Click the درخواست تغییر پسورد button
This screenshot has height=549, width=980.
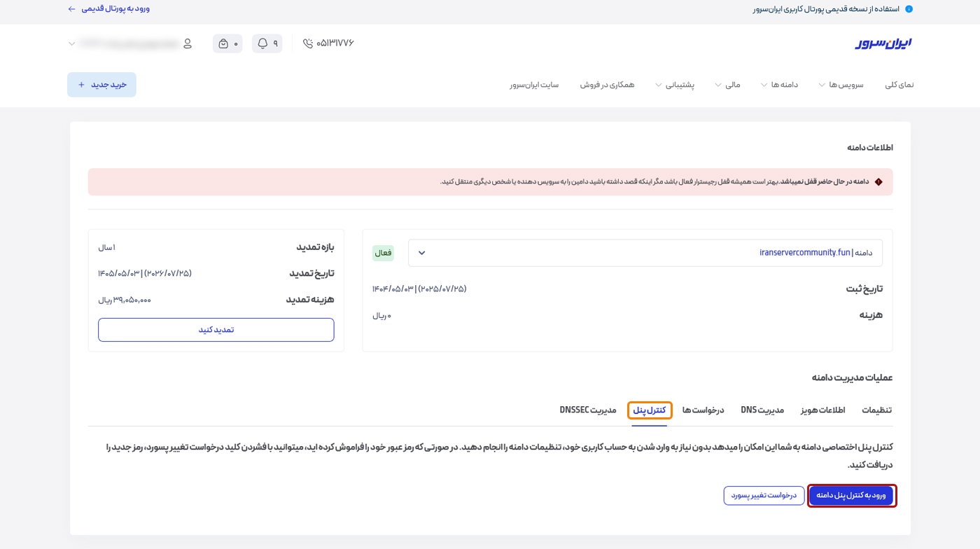pos(764,496)
